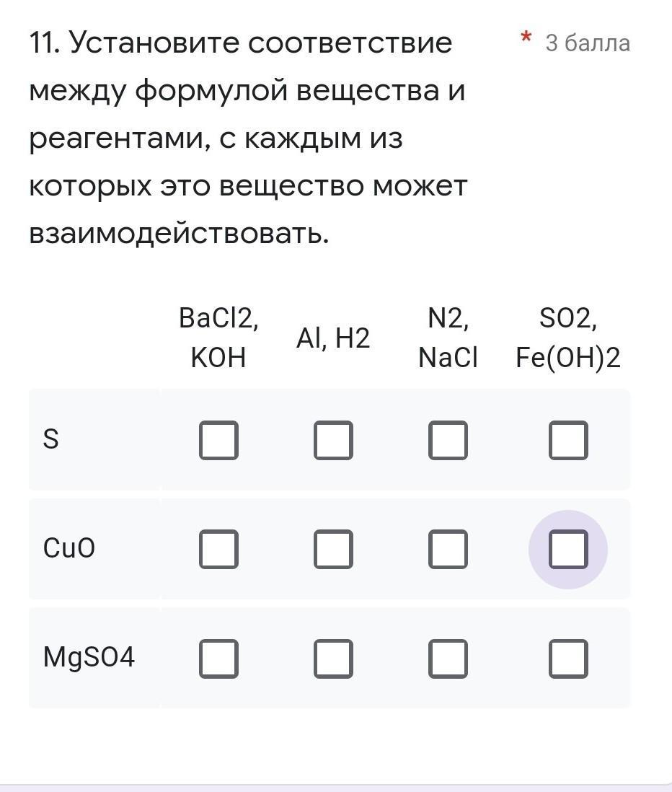Tick highlighted CuO checkbox for SO2, Fe(OH)2

coord(568,549)
